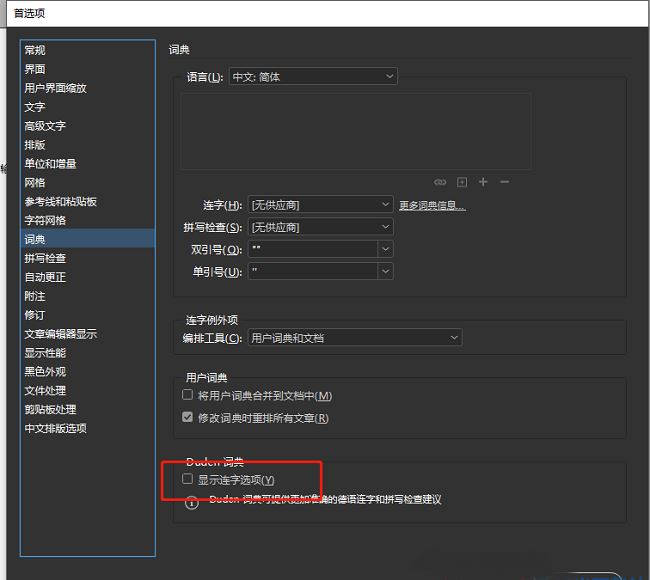Go to 文字 preferences
650x580 pixels.
[88, 107]
